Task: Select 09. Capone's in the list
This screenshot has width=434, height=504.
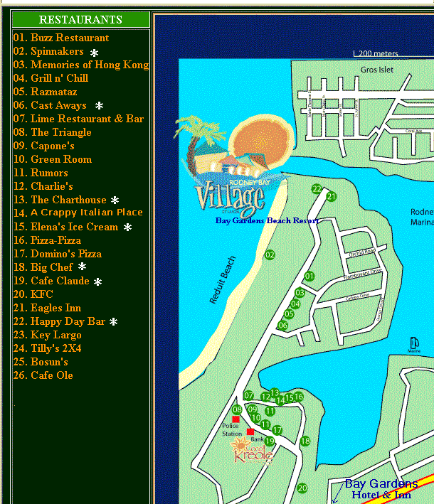Action: 43,146
